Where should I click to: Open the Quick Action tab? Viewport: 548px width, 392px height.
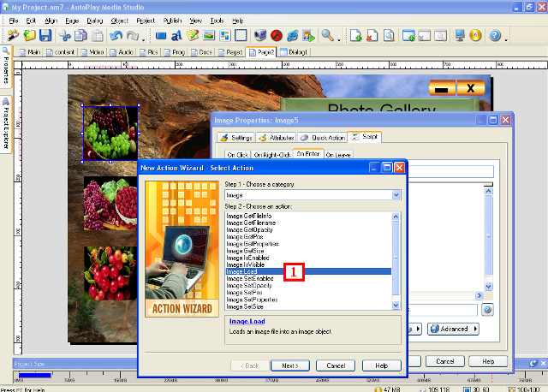coord(323,137)
